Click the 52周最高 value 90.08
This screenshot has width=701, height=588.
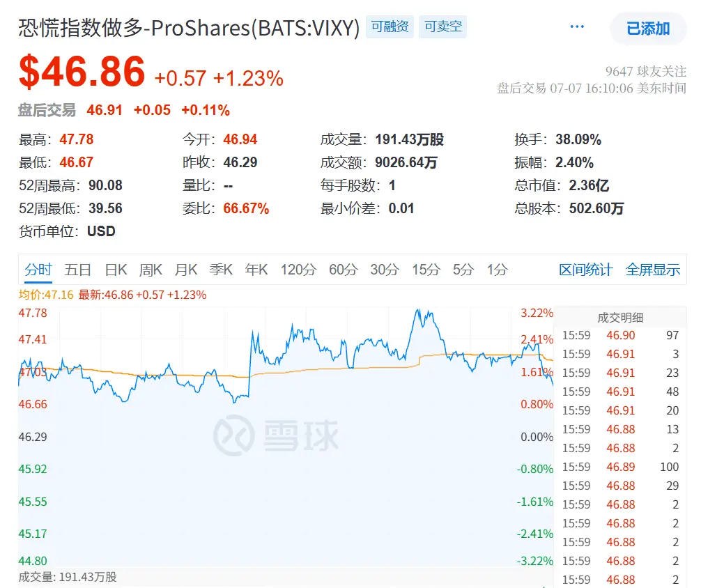105,185
